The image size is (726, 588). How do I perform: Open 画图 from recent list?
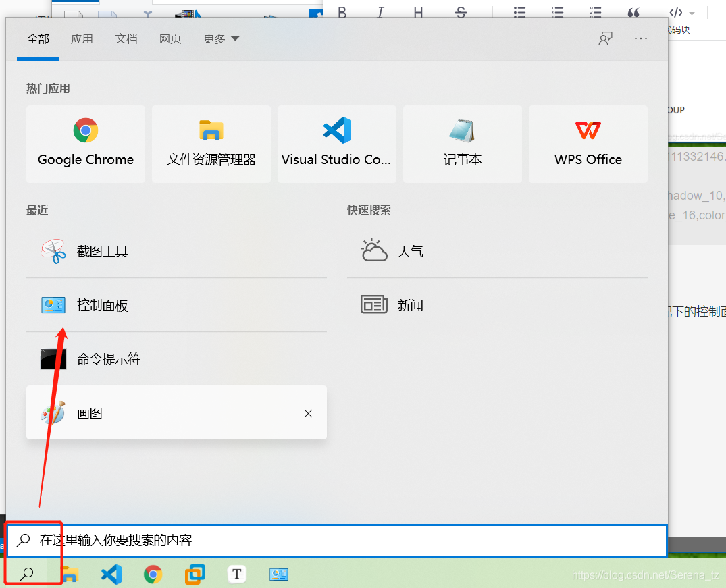pyautogui.click(x=176, y=413)
